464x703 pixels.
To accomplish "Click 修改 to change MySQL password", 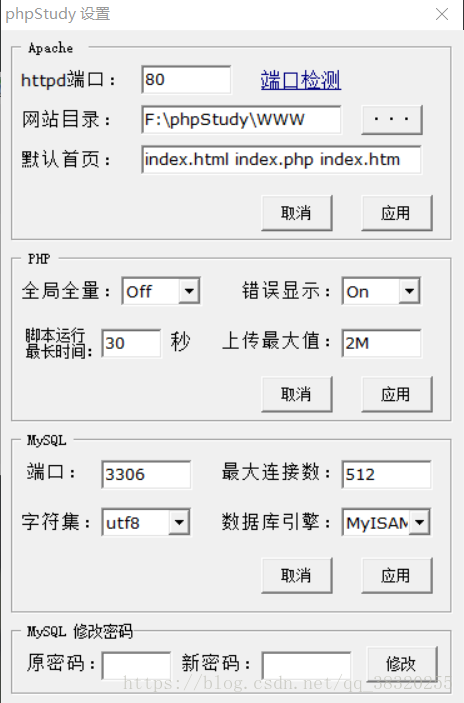I will pos(402,664).
